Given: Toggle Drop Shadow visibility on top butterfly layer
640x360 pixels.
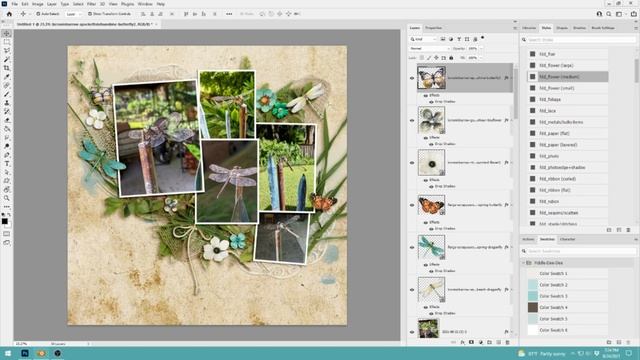Looking at the screenshot, I should 431,102.
